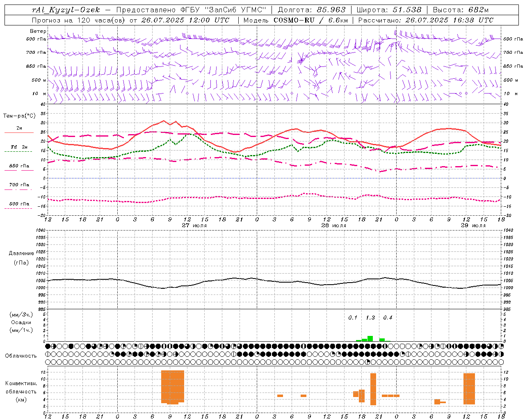525x420 pixels.
Task: Click the Давление pressure panel label
Action: [21, 253]
